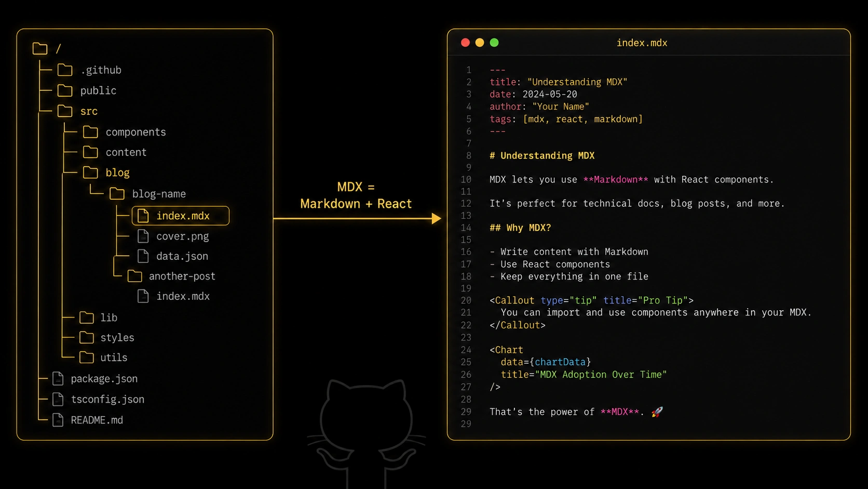The image size is (868, 489).
Task: Click the opening Callout tag line
Action: point(591,300)
